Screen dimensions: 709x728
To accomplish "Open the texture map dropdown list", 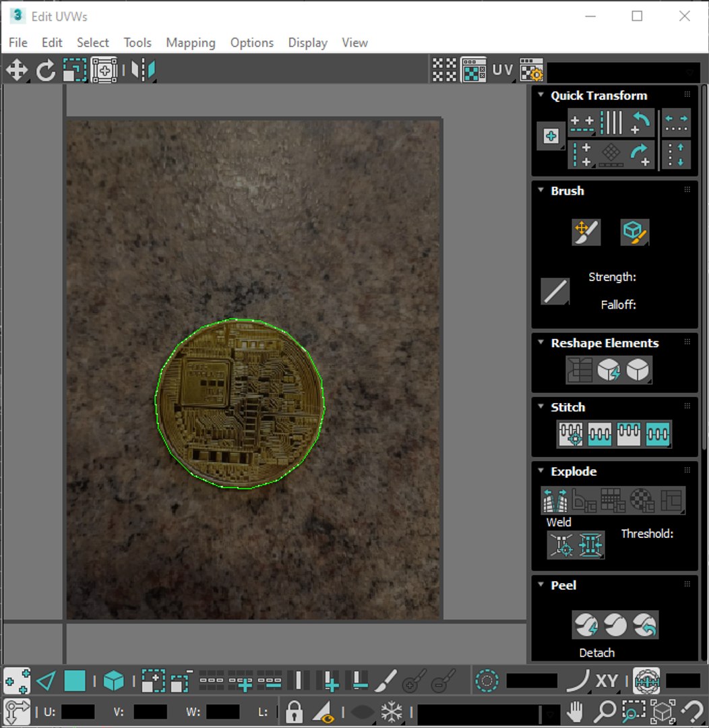I will click(x=623, y=72).
